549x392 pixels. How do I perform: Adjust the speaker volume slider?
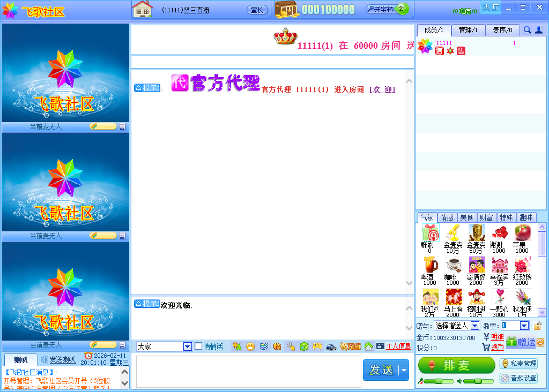[x=478, y=381]
